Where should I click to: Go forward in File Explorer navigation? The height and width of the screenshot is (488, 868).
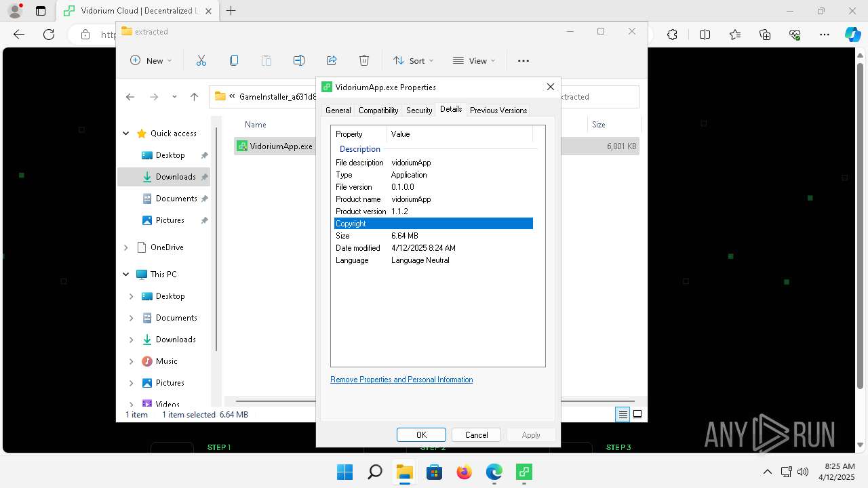coord(154,97)
